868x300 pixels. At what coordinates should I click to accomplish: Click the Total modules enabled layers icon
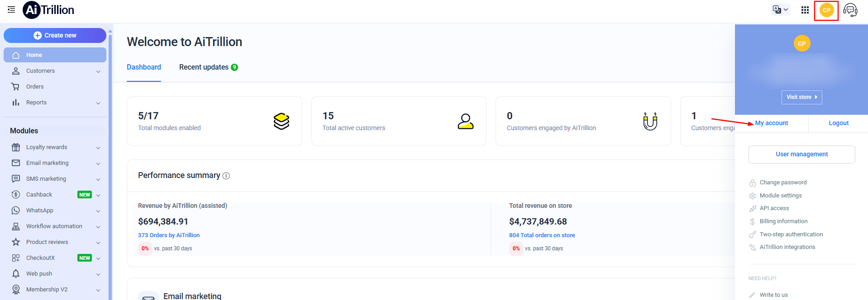pyautogui.click(x=281, y=121)
